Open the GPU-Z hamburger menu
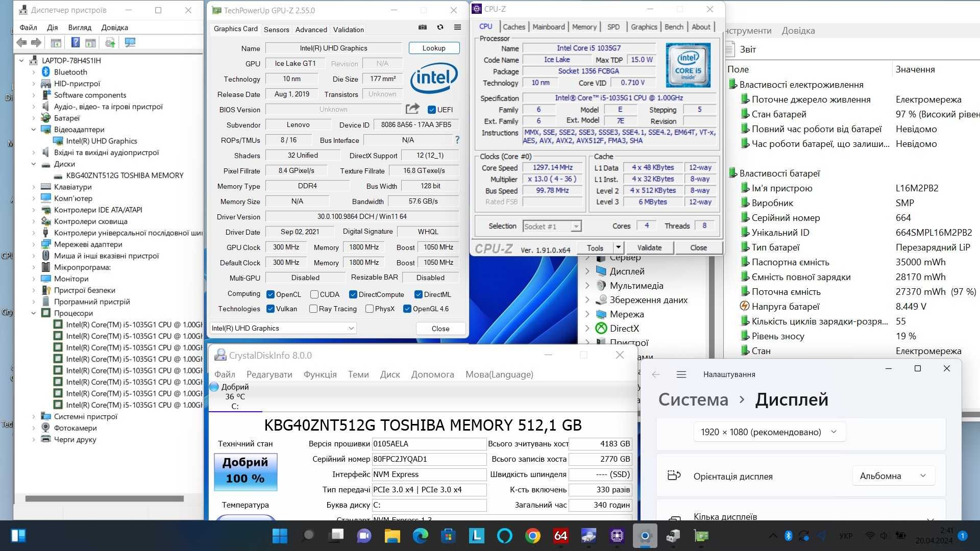The image size is (980, 551). [457, 28]
